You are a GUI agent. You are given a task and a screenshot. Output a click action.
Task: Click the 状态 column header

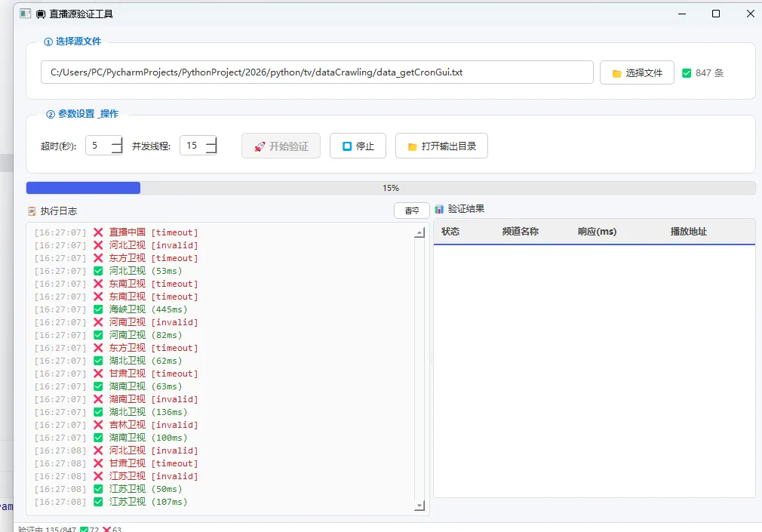pyautogui.click(x=450, y=232)
